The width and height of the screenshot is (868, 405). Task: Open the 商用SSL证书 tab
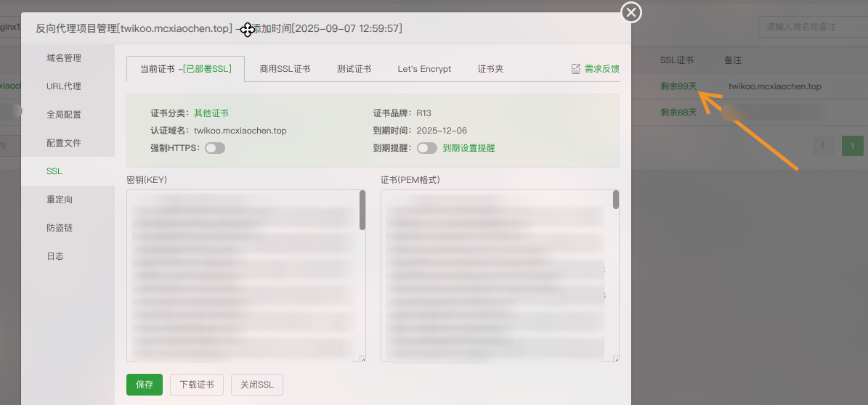[x=285, y=69]
